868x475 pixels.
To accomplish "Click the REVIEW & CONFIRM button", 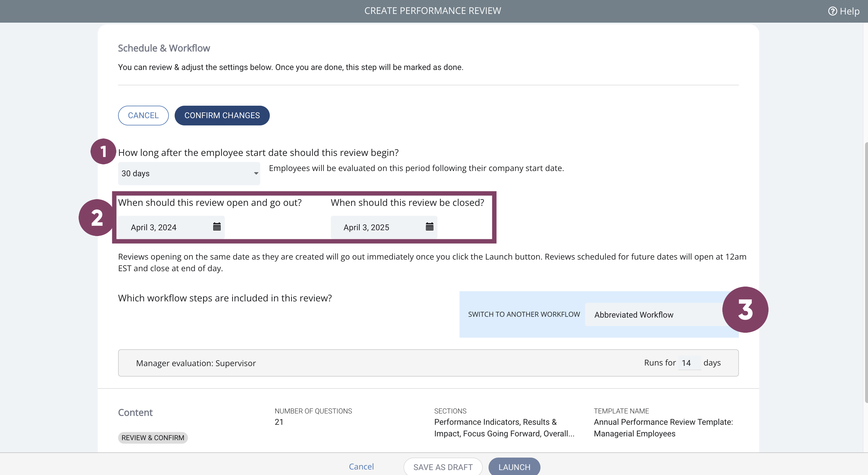I will [153, 438].
